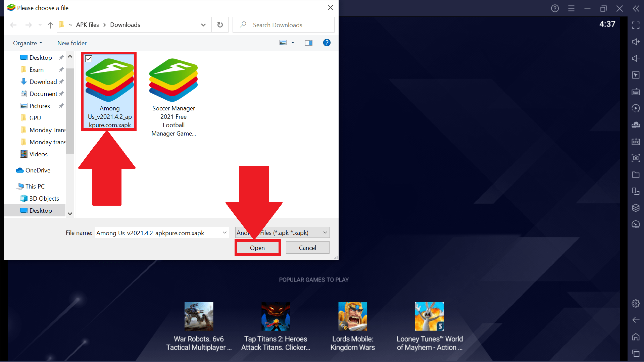Open the File name history dropdown
The width and height of the screenshot is (644, 362).
coord(225,233)
